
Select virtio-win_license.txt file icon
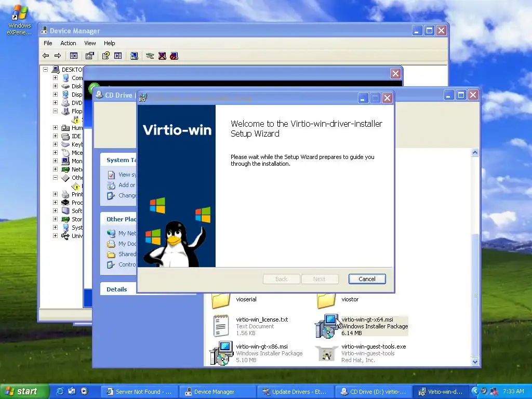(221, 326)
